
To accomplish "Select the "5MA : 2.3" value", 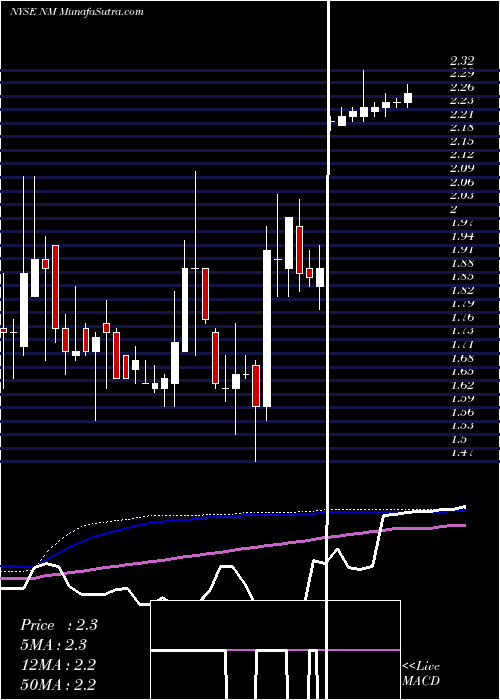I will pos(54,645).
